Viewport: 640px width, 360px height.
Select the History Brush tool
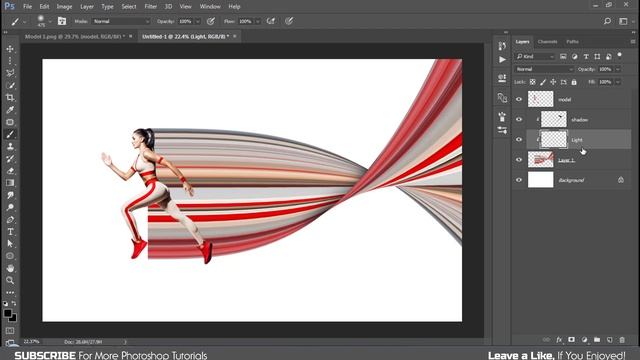tap(10, 159)
